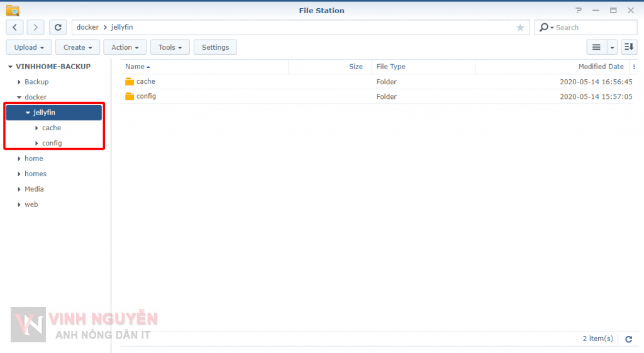Expand the home folder in the tree

pos(19,159)
